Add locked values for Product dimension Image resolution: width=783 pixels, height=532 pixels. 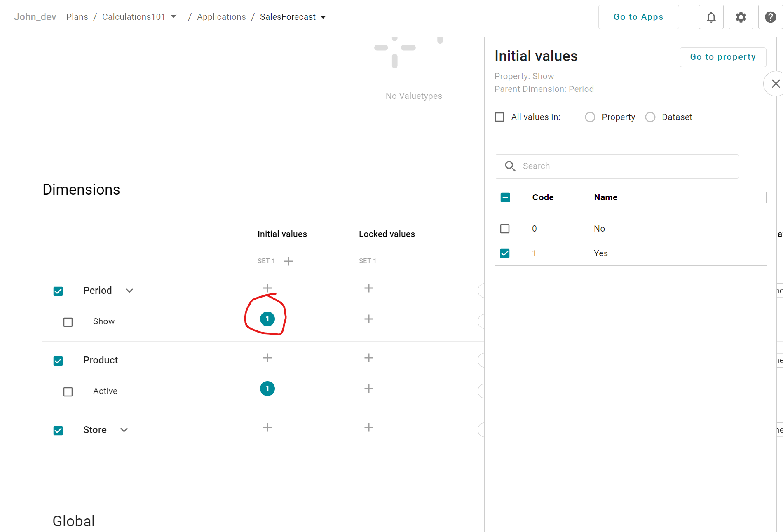pos(369,358)
